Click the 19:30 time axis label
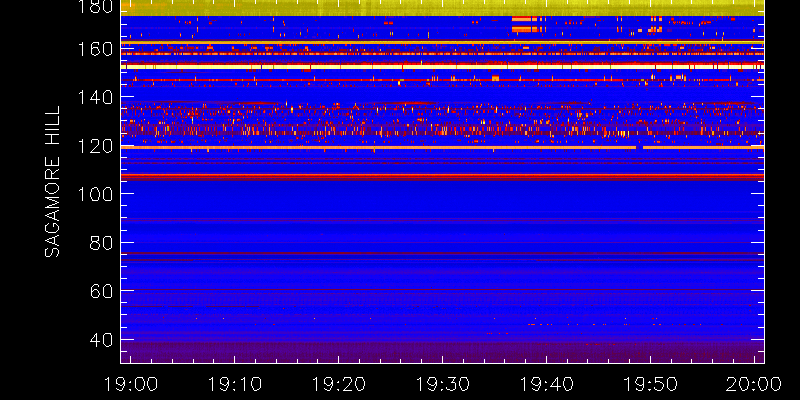The image size is (800, 400). click(442, 384)
